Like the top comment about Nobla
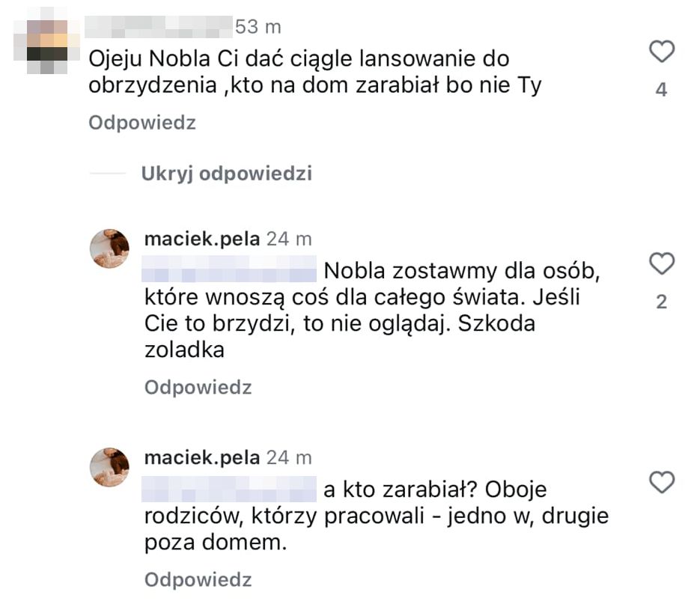697x616 pixels. pos(661,52)
